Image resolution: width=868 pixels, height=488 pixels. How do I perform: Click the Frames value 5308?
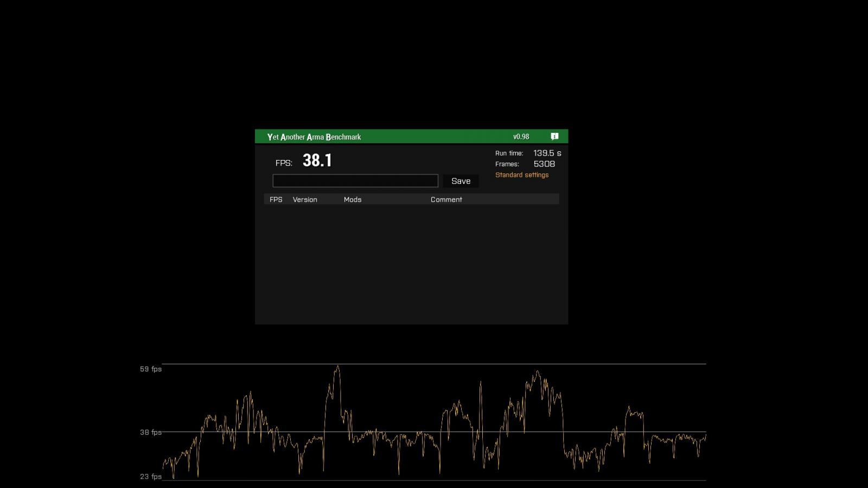pos(544,164)
